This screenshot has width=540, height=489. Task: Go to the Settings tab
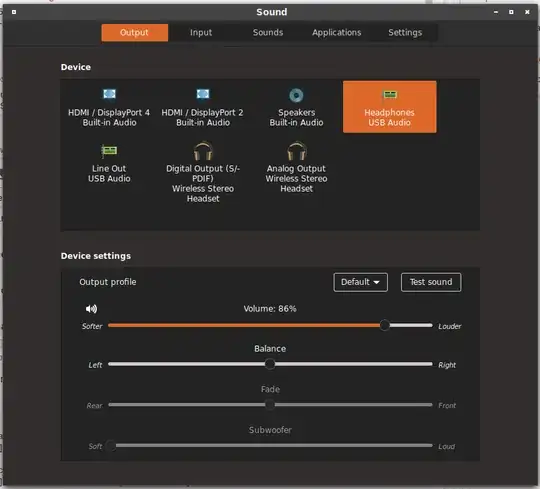[x=405, y=33]
